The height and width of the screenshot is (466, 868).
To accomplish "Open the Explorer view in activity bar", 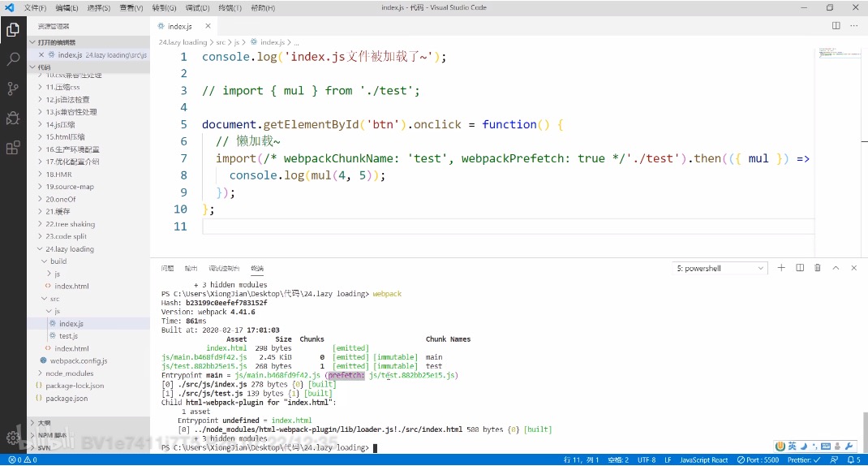I will [13, 28].
